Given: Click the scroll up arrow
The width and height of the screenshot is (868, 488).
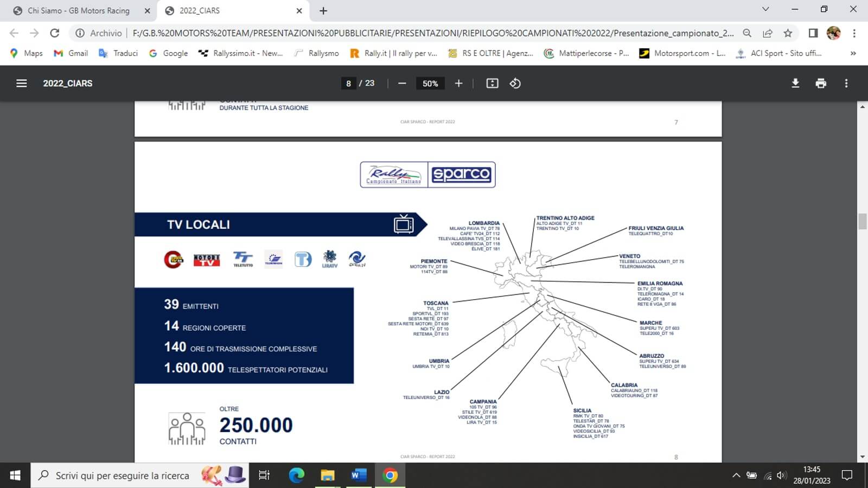Looking at the screenshot, I should [x=863, y=106].
